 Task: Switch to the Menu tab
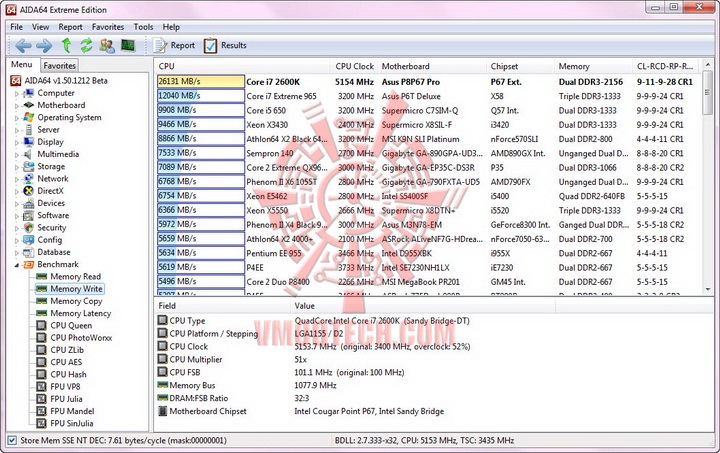[22, 65]
